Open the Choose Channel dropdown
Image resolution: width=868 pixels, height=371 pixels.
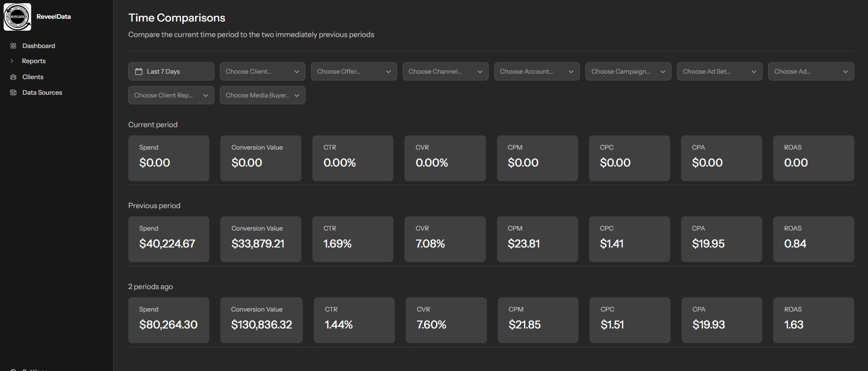point(445,71)
